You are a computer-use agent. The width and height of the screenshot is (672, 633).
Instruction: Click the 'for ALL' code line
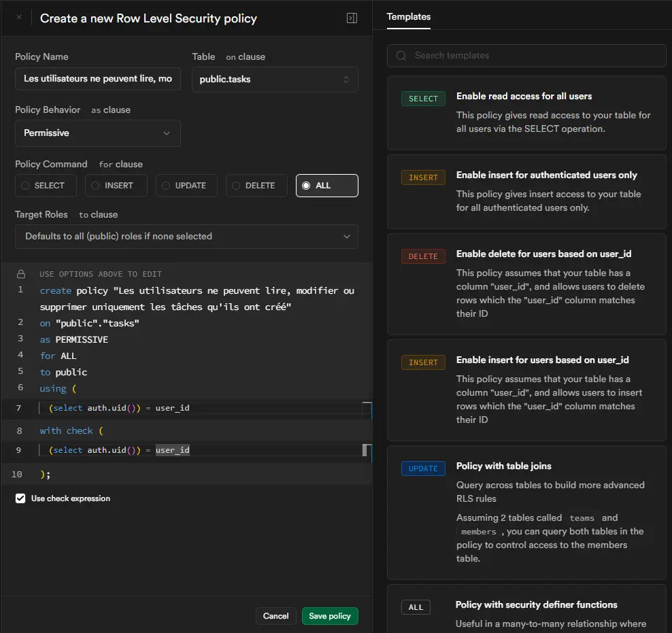point(58,356)
